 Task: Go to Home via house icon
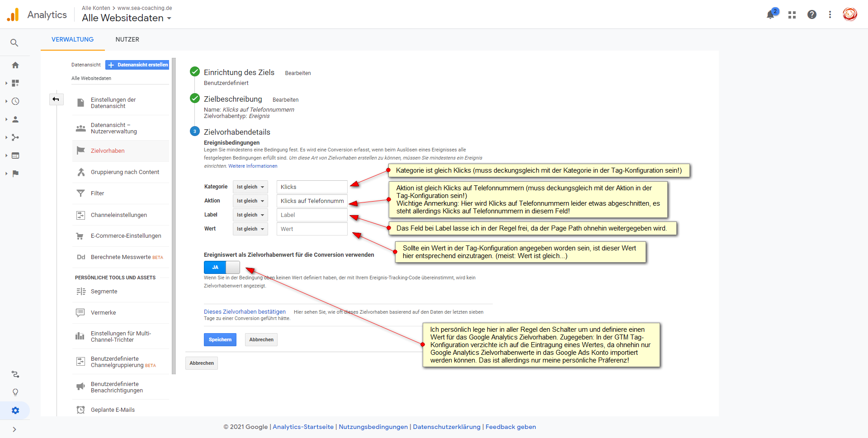coord(15,65)
